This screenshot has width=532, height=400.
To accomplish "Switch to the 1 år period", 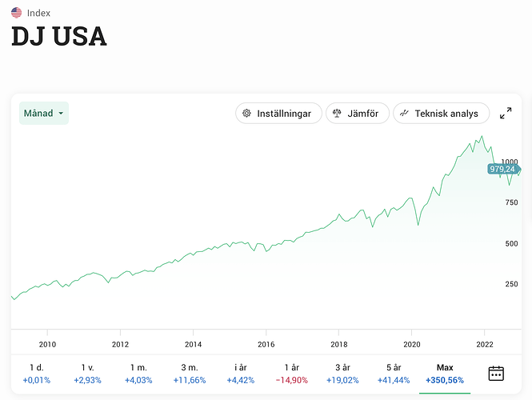I will 292,374.
